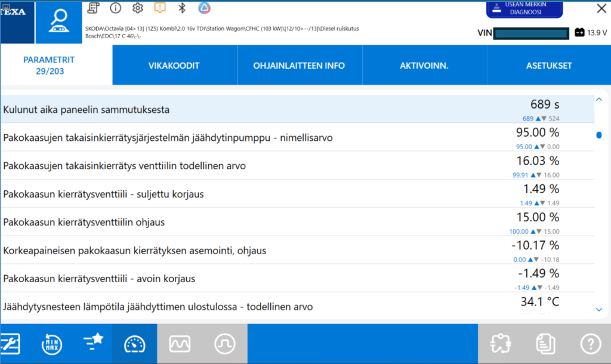611x364 pixels.
Task: Click the wrench tool icon in bottom bar
Action: [x=10, y=344]
